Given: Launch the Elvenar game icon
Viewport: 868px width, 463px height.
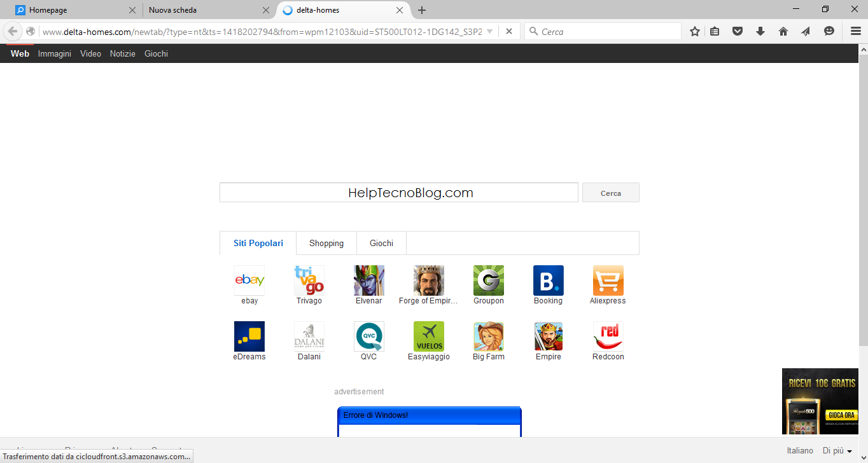Looking at the screenshot, I should click(x=369, y=280).
